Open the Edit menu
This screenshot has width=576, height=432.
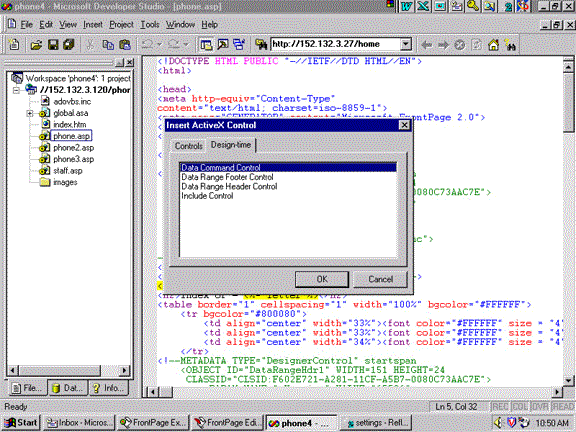(46, 25)
